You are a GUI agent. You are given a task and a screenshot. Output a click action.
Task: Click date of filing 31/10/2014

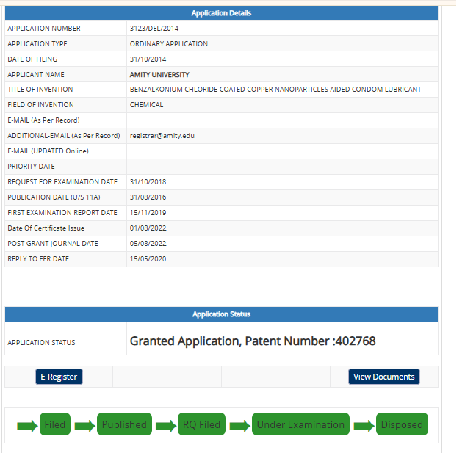click(148, 59)
